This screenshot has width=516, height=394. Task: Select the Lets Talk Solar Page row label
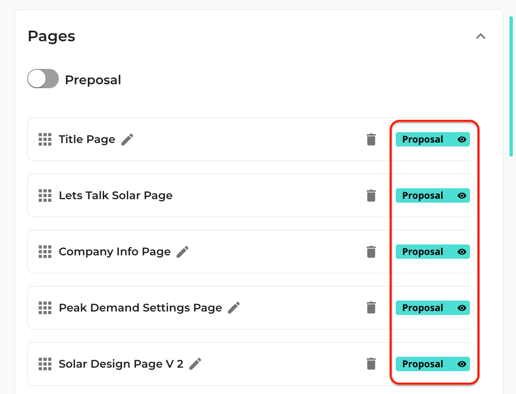[x=116, y=195]
